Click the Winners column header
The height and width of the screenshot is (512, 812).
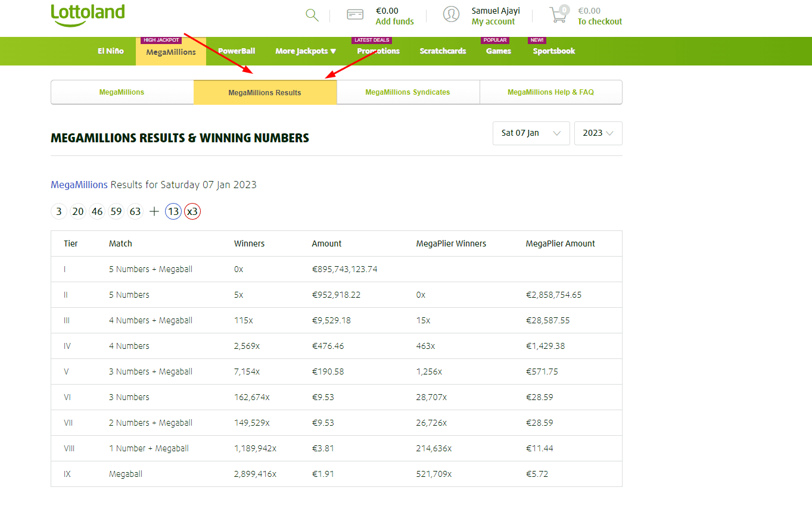(250, 243)
